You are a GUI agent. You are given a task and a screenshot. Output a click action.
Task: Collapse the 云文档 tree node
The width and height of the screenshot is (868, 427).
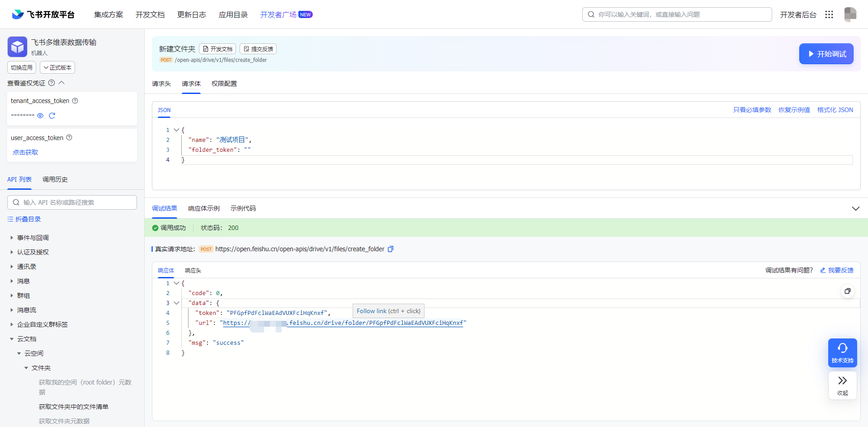(x=12, y=339)
